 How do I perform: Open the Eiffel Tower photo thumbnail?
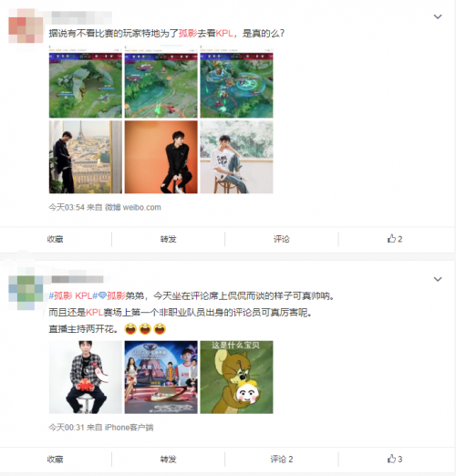(86, 157)
